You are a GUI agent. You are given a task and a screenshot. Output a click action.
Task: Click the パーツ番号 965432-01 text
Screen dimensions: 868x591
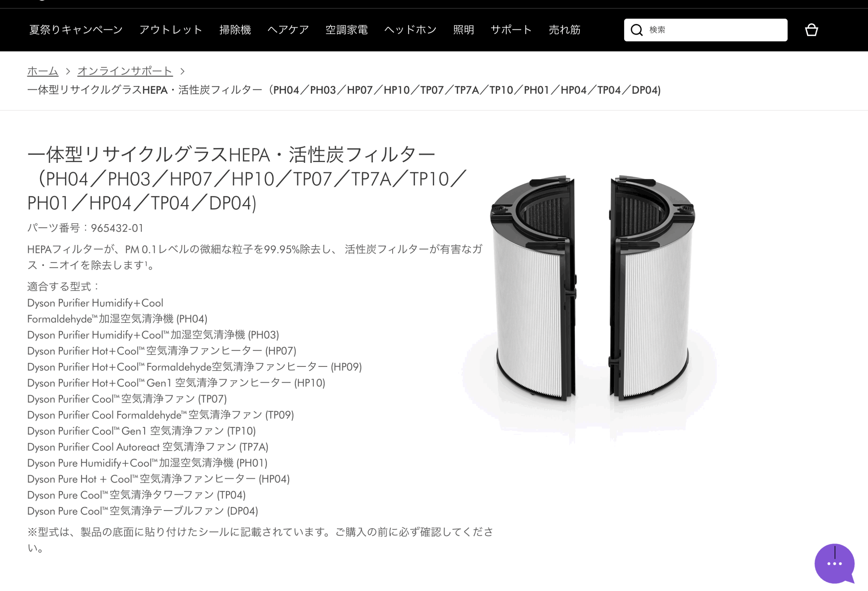[85, 228]
